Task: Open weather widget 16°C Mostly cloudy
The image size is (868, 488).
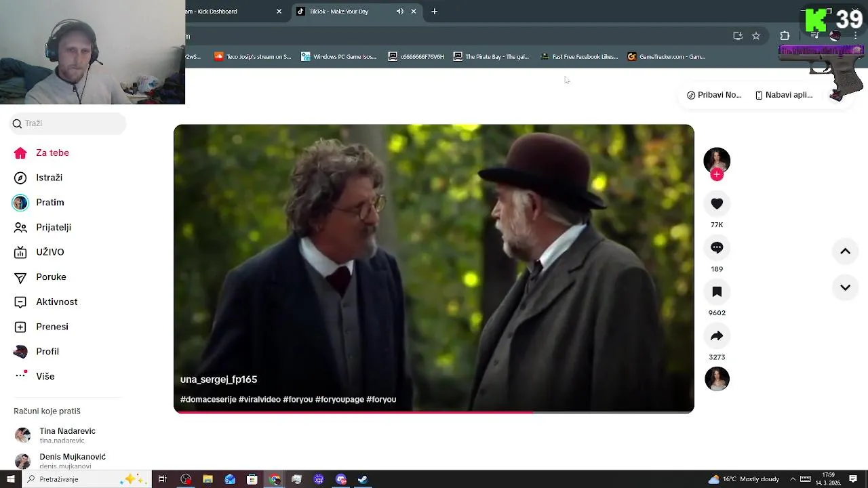Action: [x=744, y=479]
